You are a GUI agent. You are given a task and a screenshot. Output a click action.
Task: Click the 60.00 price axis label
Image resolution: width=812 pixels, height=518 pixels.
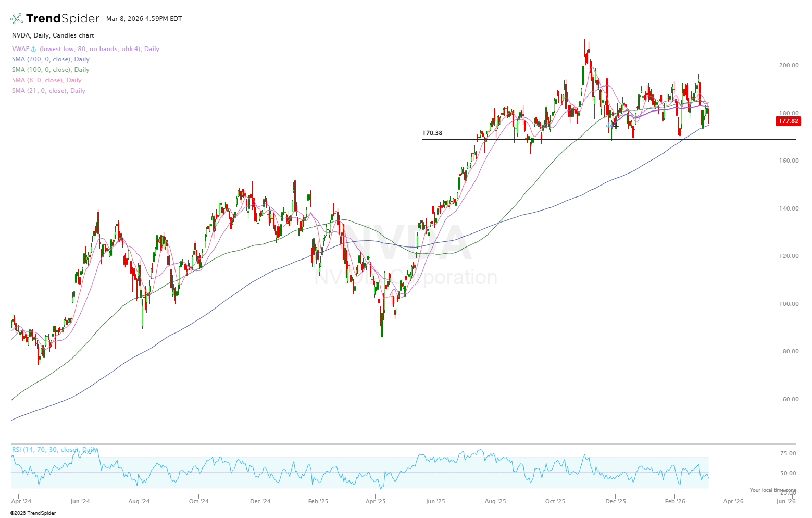click(790, 399)
